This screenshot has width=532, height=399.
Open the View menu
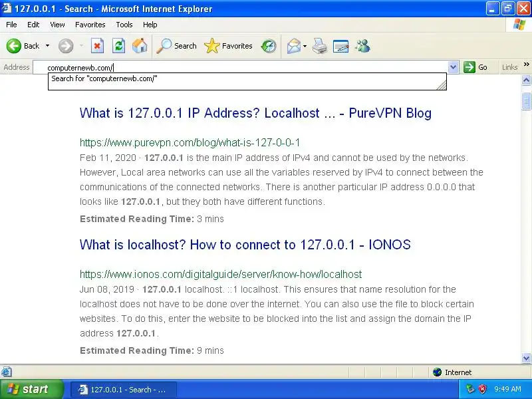click(x=57, y=25)
